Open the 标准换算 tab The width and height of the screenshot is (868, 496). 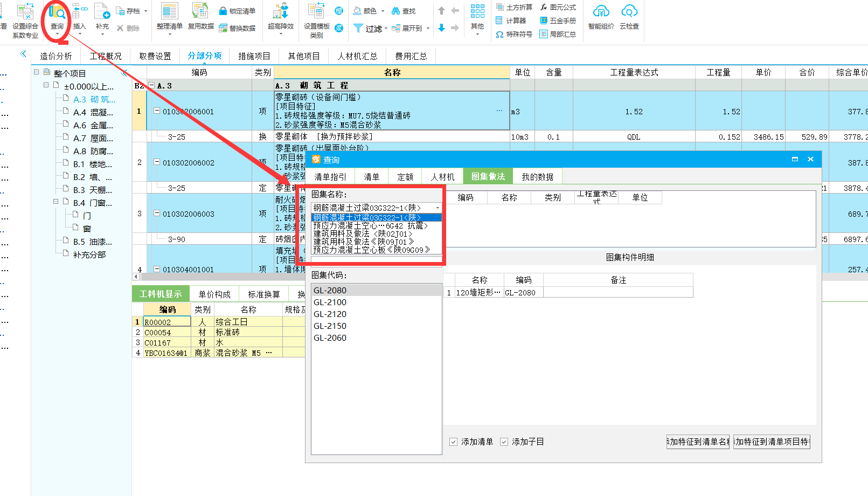click(264, 294)
